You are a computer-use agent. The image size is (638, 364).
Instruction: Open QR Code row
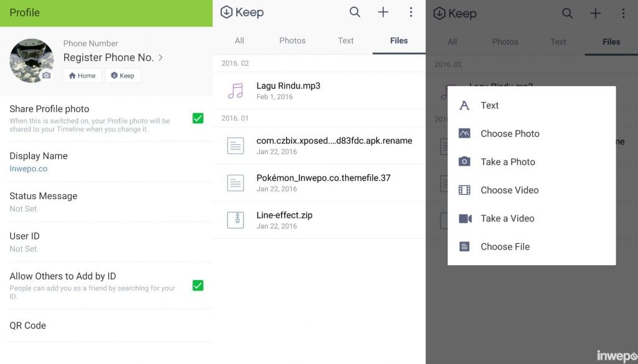(x=106, y=325)
